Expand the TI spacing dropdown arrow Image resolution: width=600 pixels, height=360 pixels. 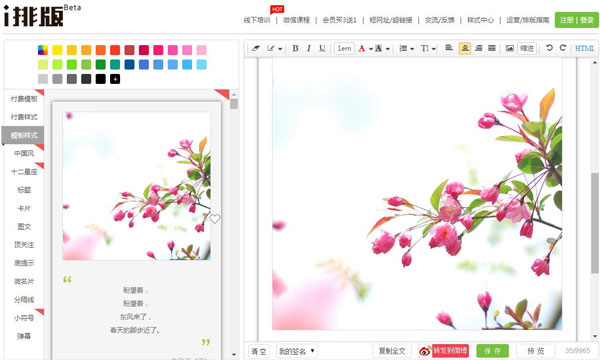(x=434, y=49)
